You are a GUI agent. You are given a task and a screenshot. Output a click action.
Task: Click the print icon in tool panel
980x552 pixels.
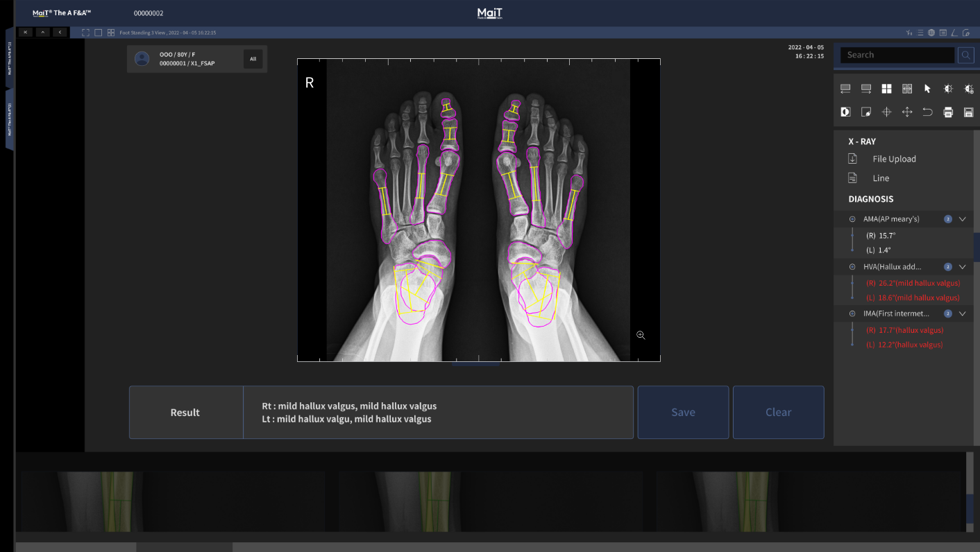(x=948, y=112)
